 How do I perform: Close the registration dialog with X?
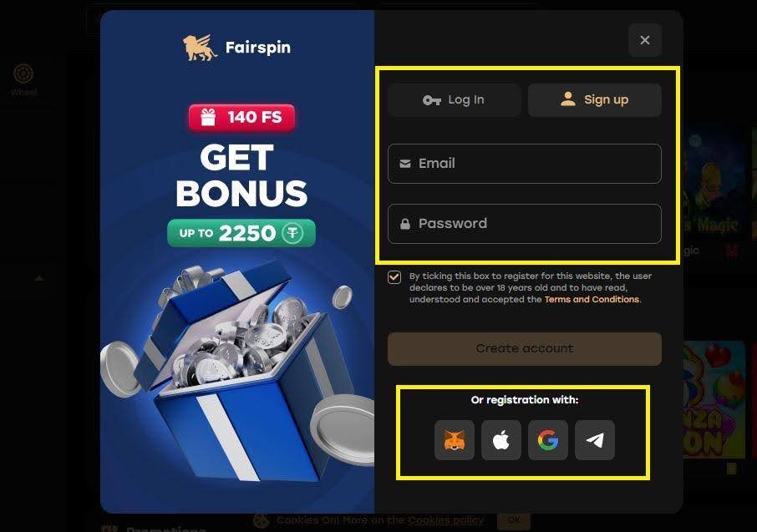tap(645, 40)
